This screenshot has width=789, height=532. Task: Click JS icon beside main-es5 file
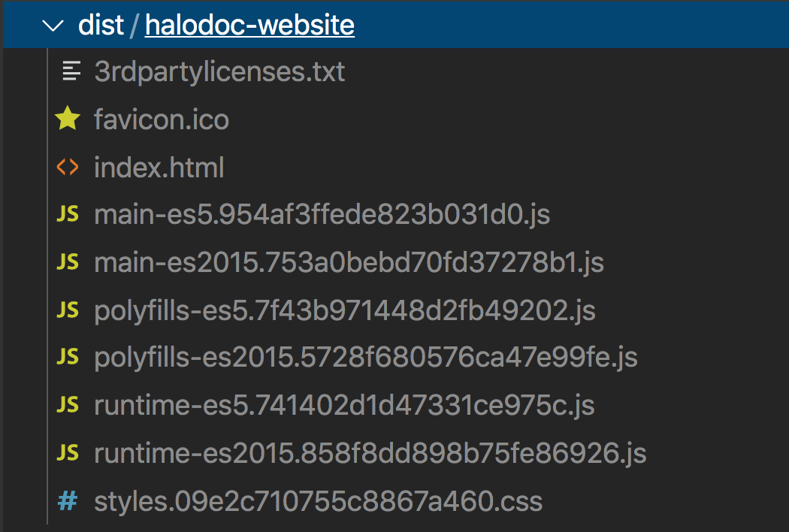[68, 214]
